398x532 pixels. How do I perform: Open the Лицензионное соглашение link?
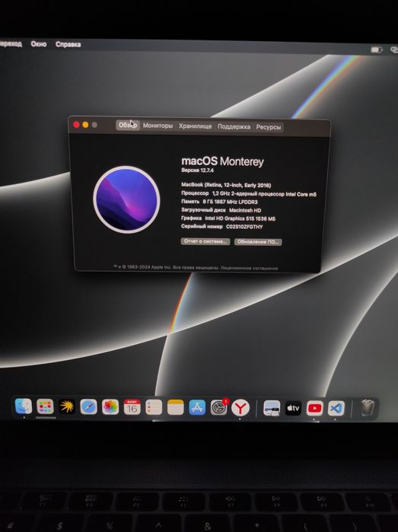click(x=249, y=268)
